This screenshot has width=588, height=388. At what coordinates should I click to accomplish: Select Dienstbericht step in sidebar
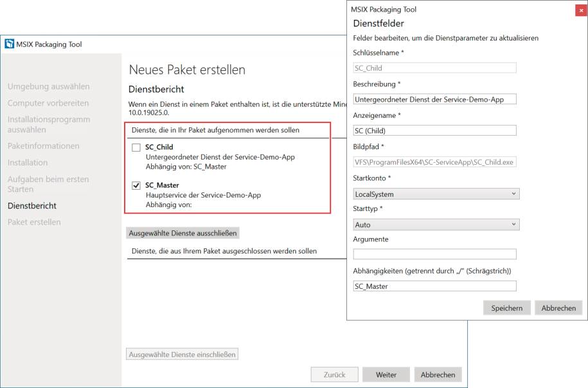point(32,205)
